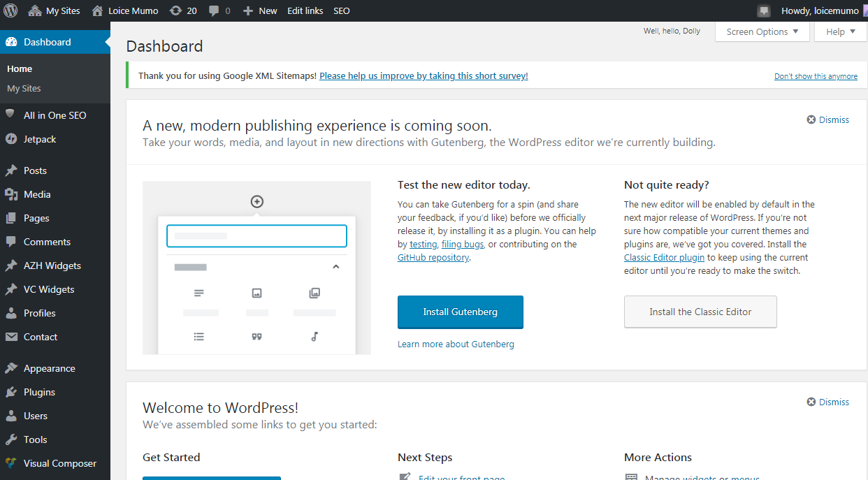Click the Install Gutenberg button
Screen dimensions: 868x480
click(460, 312)
